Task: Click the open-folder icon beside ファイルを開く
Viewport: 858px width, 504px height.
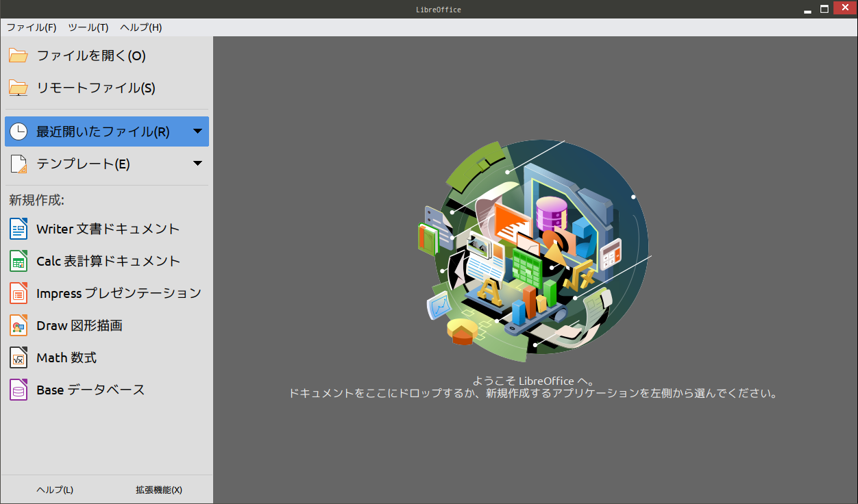Action: 19,55
